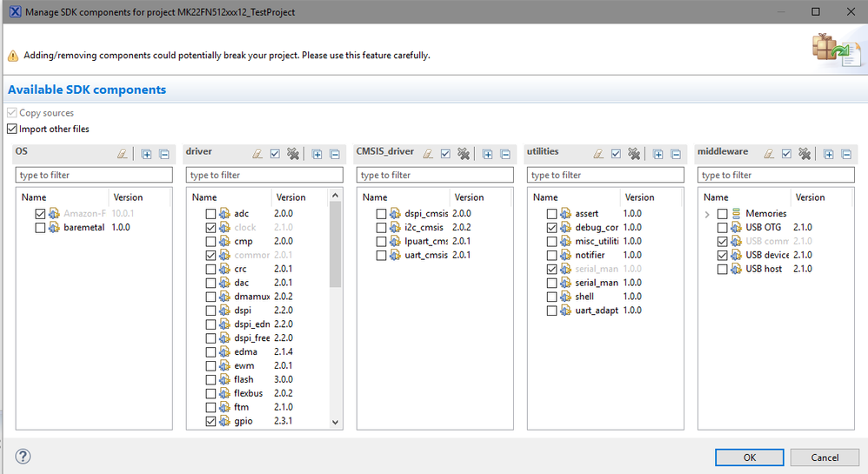Viewport: 868px width, 474px height.
Task: Clear the utilities panel filter with eraser icon
Action: click(x=598, y=154)
